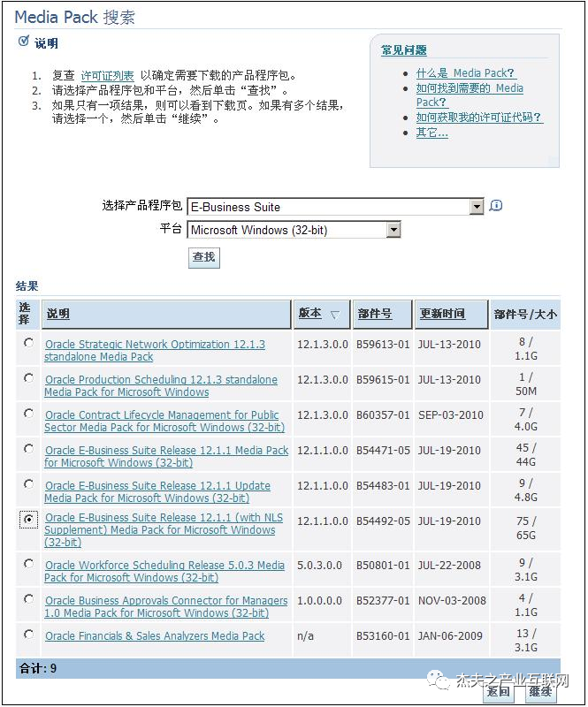Screen dimensions: 588x707
Task: Click the info icon beside product pack dropdown
Action: pyautogui.click(x=495, y=206)
